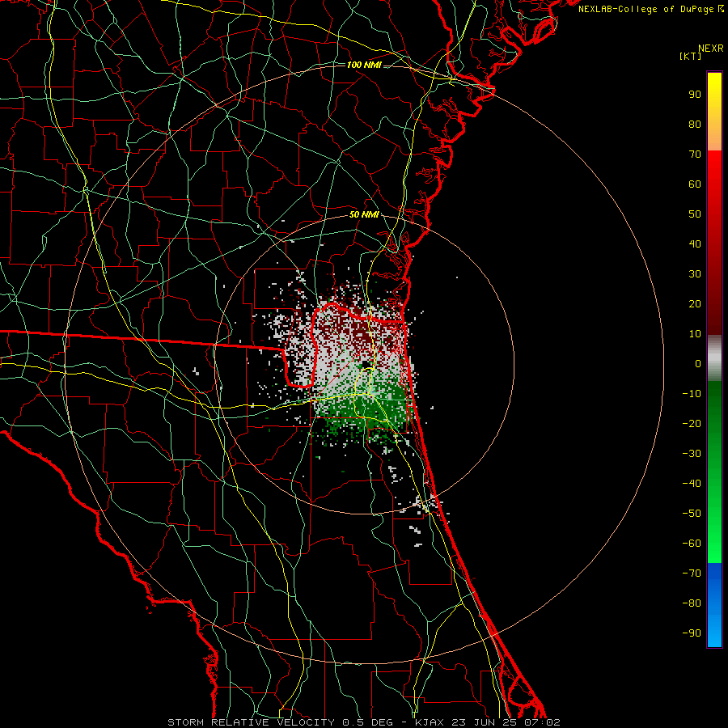Click the 100 NMI range ring label
This screenshot has width=728, height=728.
pyautogui.click(x=364, y=65)
